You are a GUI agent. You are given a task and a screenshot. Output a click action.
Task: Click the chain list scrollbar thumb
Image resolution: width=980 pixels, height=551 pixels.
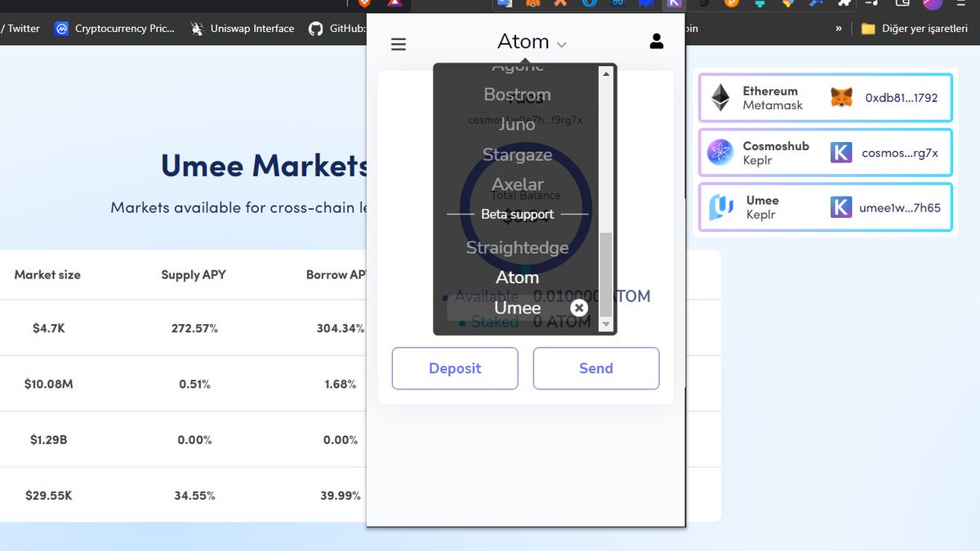pyautogui.click(x=605, y=275)
